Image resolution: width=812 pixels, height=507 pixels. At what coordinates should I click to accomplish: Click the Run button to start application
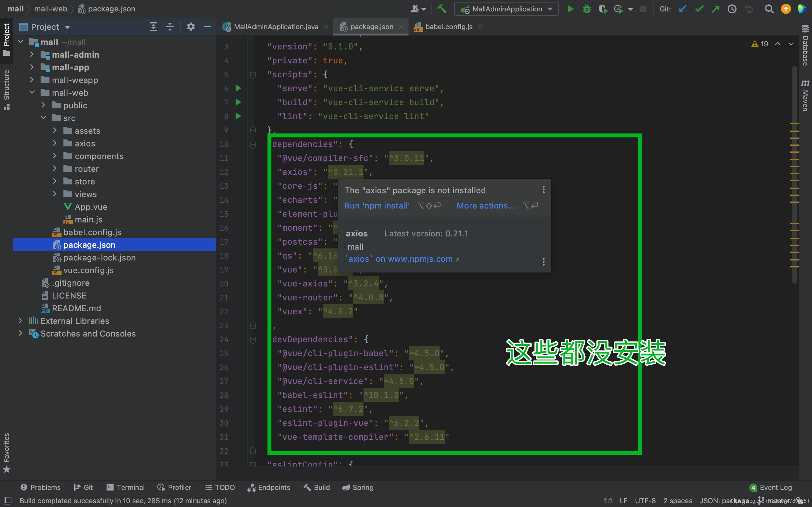pyautogui.click(x=570, y=9)
